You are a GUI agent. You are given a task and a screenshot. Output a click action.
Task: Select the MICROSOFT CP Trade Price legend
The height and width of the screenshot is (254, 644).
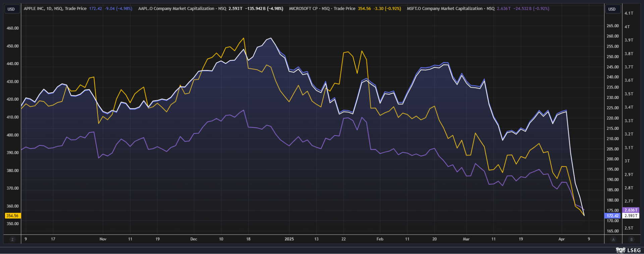[x=322, y=9]
